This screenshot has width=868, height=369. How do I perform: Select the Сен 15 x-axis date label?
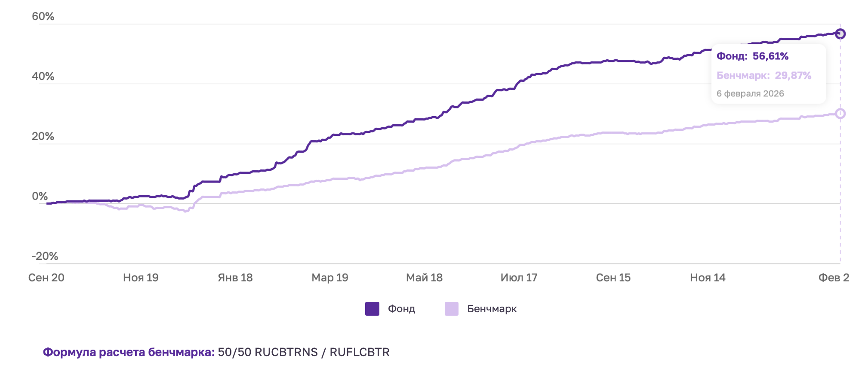(613, 278)
